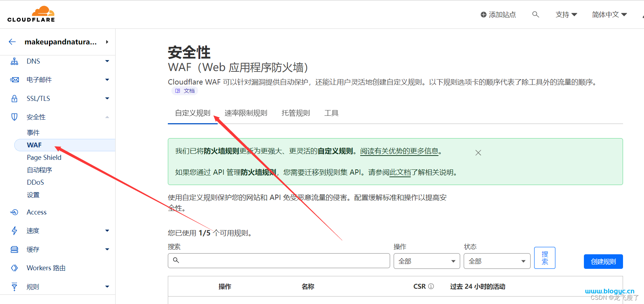644x304 pixels.
Task: Collapse the 安全性 menu arrow
Action: (x=107, y=117)
